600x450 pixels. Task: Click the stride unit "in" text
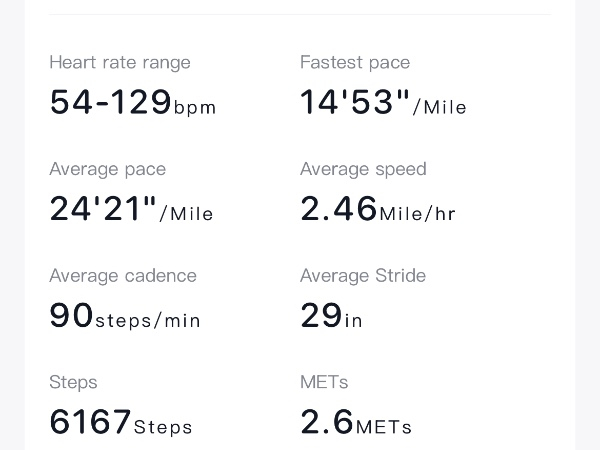coord(354,321)
